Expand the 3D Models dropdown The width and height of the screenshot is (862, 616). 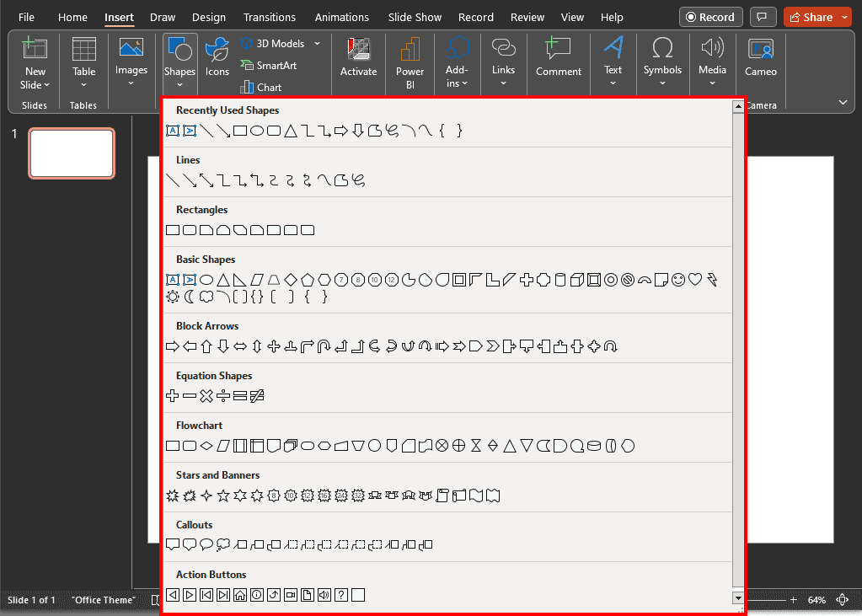(x=316, y=44)
